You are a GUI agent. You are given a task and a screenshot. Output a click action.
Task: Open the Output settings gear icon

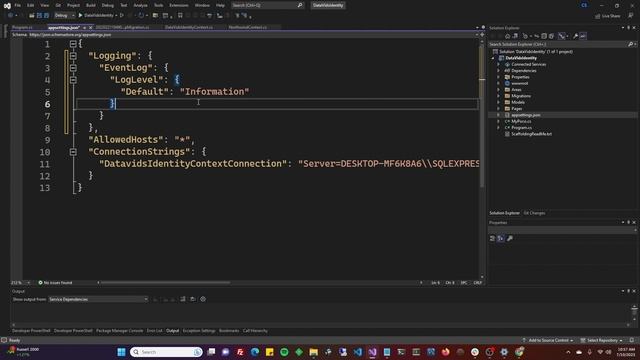(203, 299)
